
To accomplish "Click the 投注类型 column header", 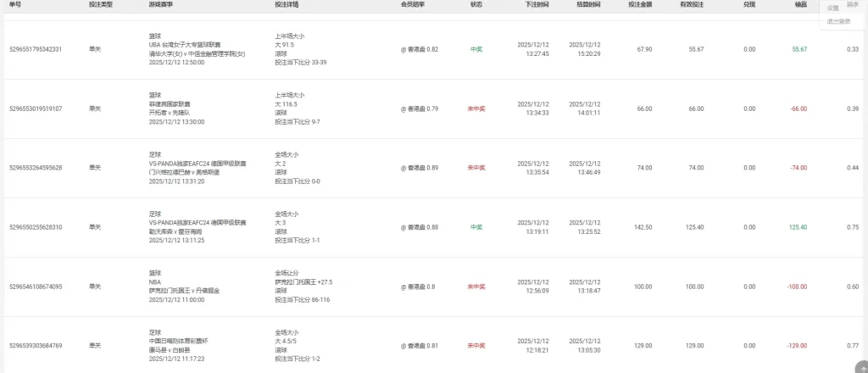I will (100, 4).
